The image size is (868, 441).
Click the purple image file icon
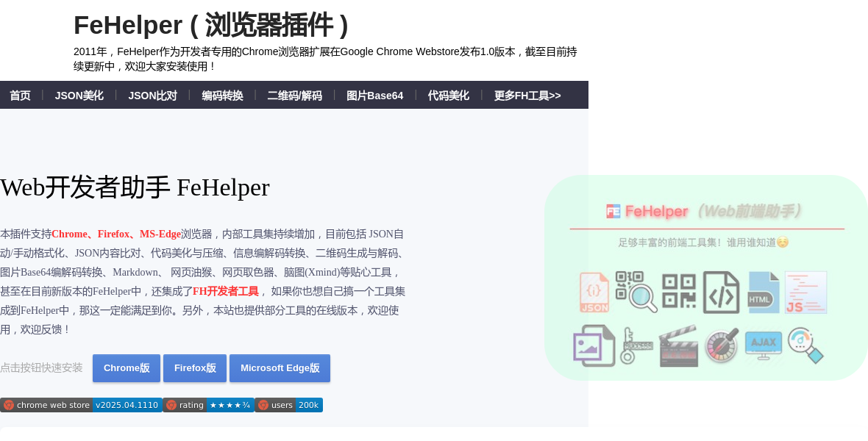[594, 345]
